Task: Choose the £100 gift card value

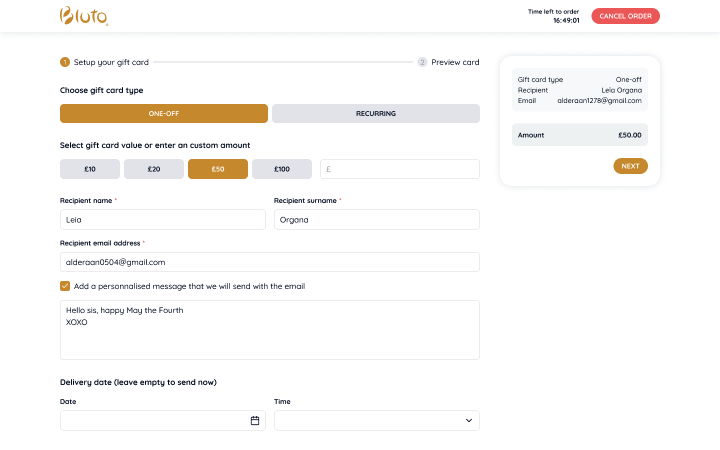Action: coord(282,169)
